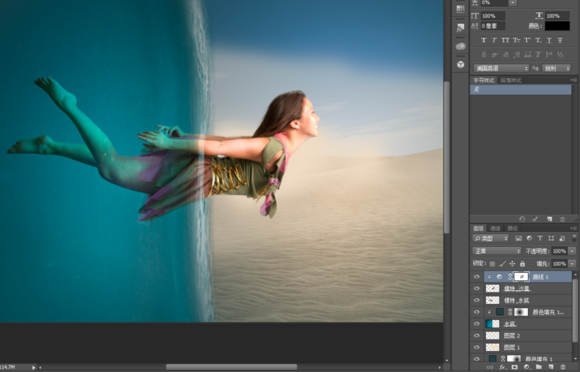Open the language 美国英语 dropdown
The width and height of the screenshot is (580, 372).
(x=501, y=68)
